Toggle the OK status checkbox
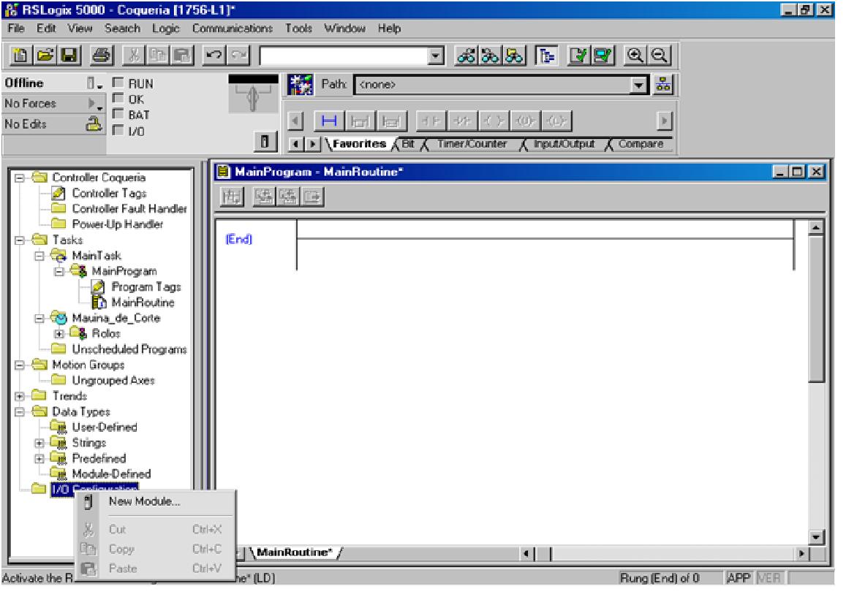 point(118,99)
